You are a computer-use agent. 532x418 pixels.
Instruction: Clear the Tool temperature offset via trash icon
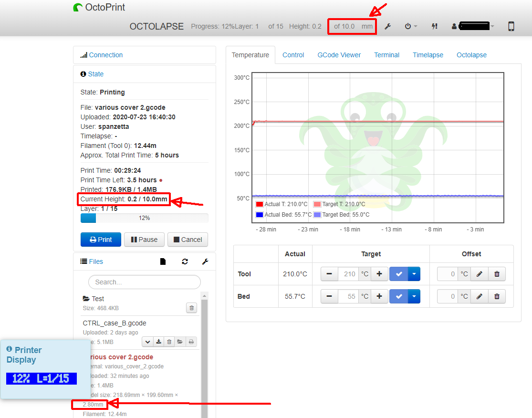pyautogui.click(x=497, y=273)
